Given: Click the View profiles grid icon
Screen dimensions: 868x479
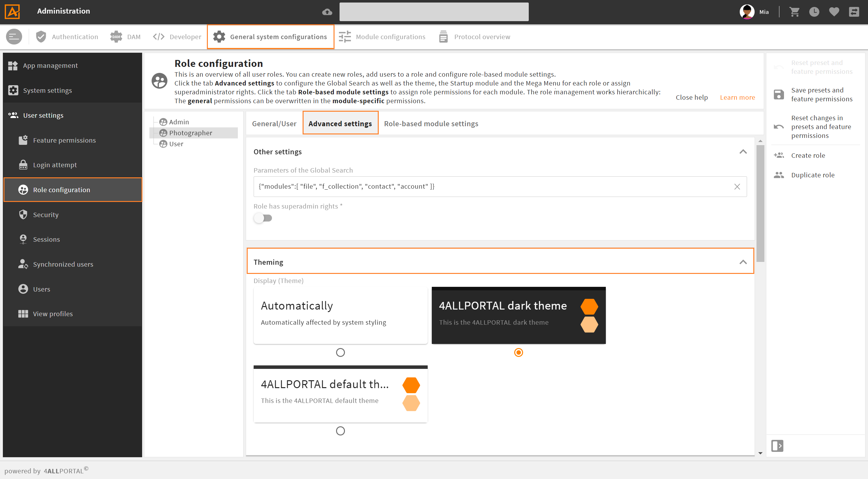Looking at the screenshot, I should click(x=23, y=314).
